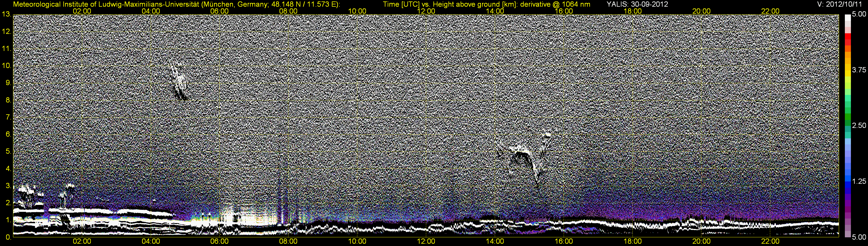Click the 18:00 label on the bottom time axis
The image size is (868, 246).
pyautogui.click(x=632, y=241)
